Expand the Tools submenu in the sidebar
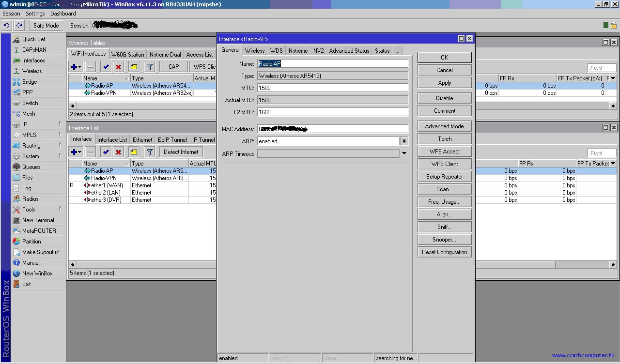Screen dimensions: 620x364 point(60,209)
